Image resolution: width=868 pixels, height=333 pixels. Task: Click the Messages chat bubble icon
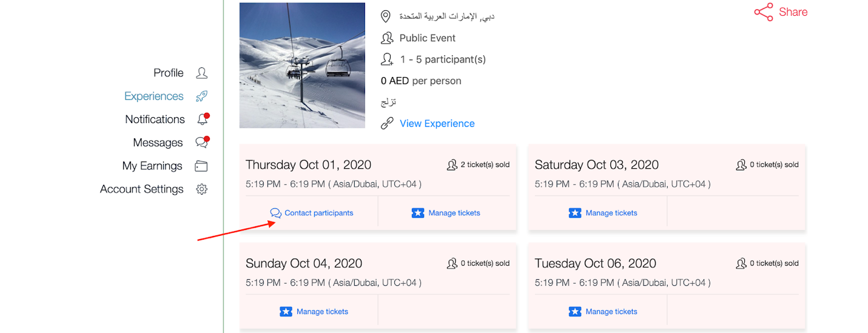[x=201, y=143]
